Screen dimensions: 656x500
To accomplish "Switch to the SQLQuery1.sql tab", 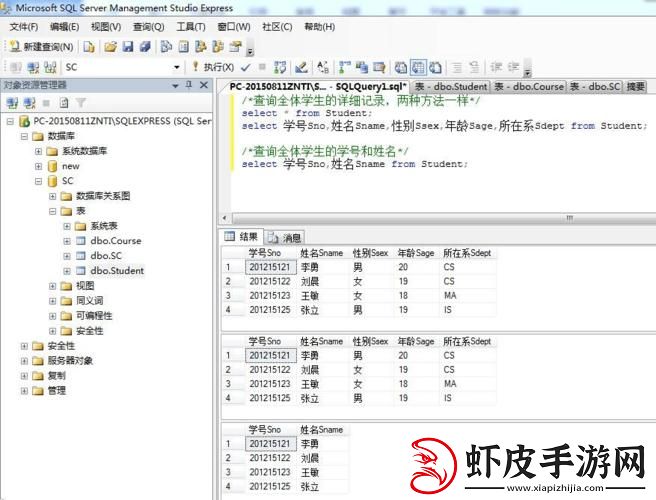I will pos(318,87).
